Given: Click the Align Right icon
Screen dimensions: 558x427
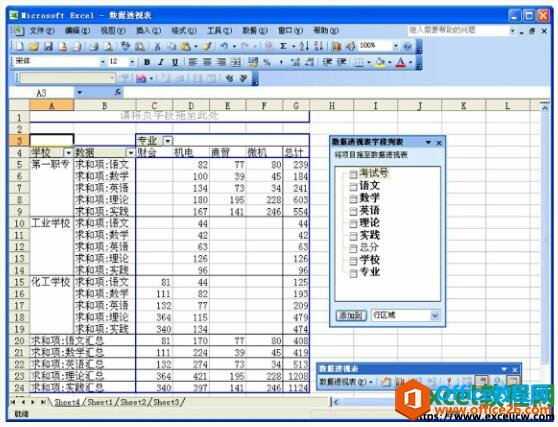Looking at the screenshot, I should coord(221,62).
